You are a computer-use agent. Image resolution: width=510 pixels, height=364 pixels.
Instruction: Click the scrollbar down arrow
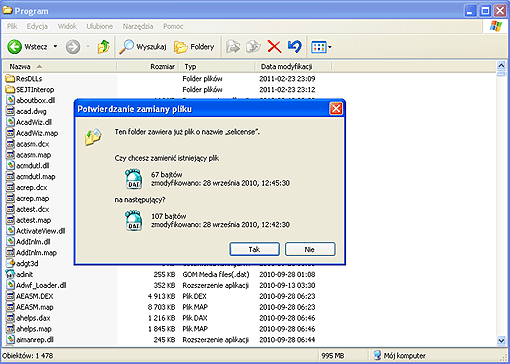pyautogui.click(x=501, y=340)
